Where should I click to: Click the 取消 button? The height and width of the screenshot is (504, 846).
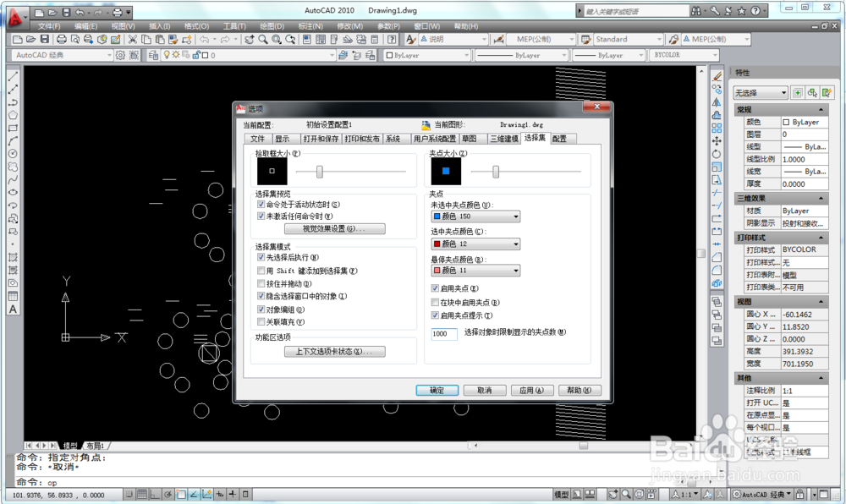485,391
